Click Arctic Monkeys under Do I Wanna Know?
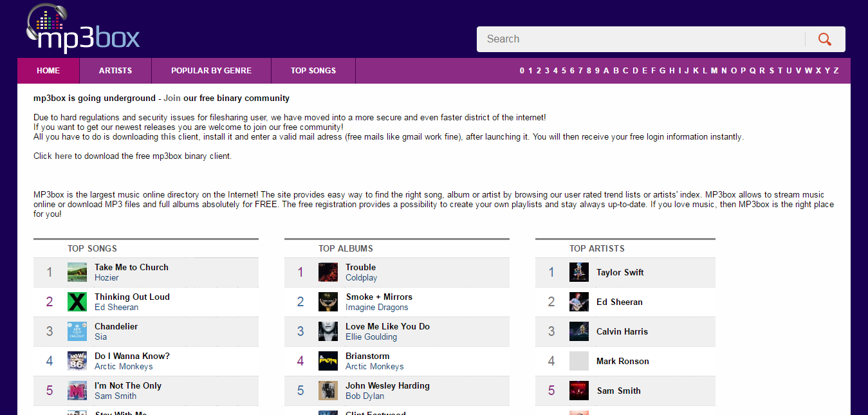 pos(124,367)
